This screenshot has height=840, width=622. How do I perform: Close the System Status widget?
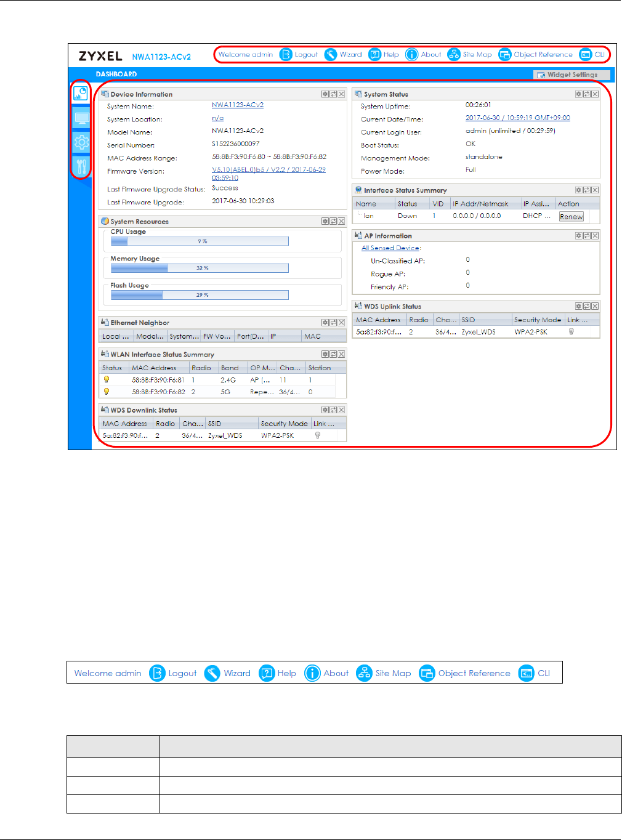pos(595,94)
